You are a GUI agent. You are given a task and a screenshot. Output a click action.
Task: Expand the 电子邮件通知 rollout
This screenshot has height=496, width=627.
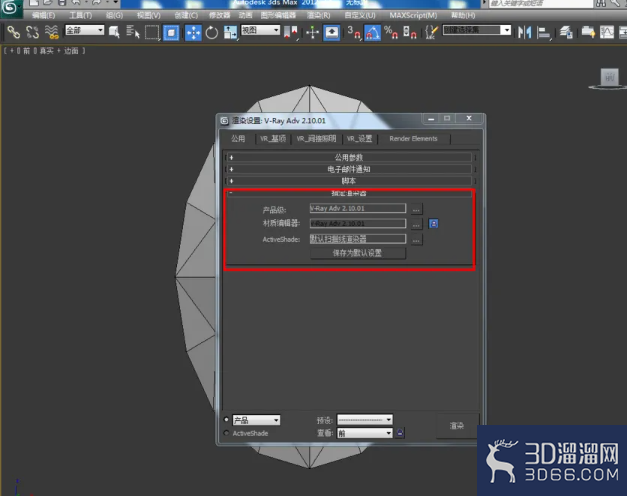349,169
